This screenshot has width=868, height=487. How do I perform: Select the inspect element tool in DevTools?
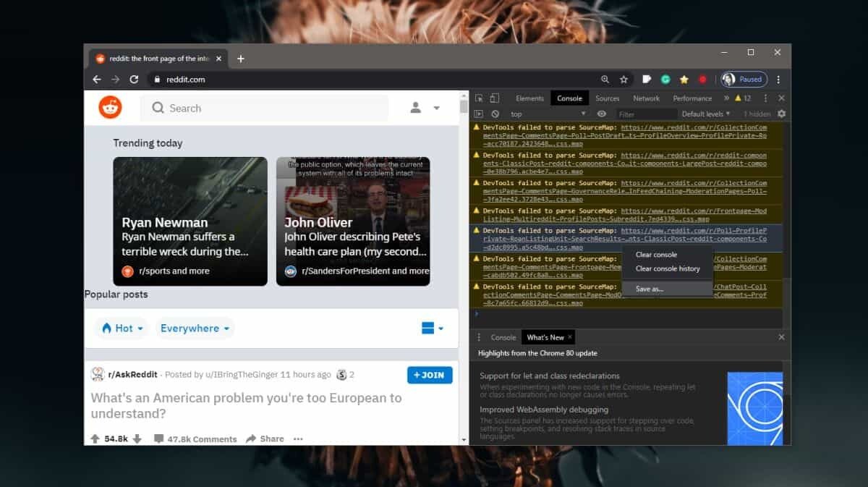[479, 98]
